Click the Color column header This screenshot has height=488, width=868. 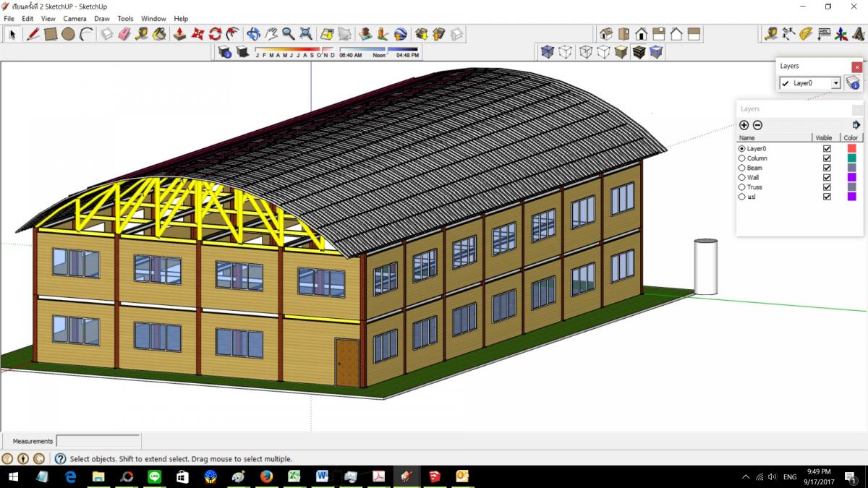[x=851, y=137]
